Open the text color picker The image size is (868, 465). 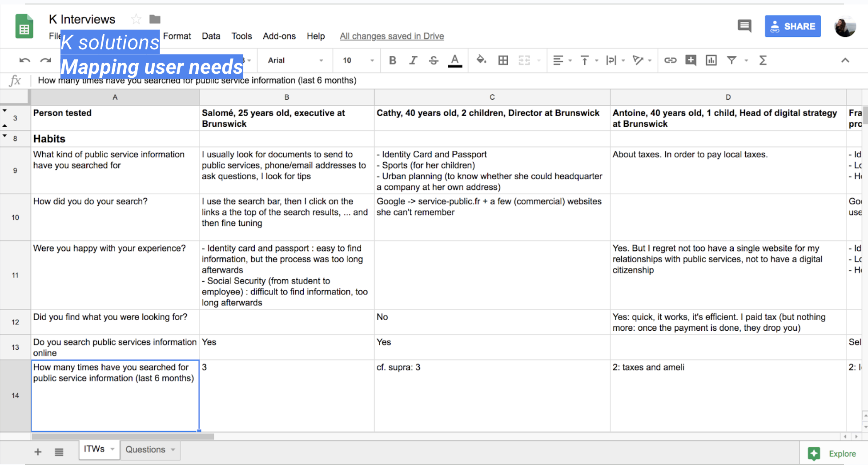click(x=454, y=60)
